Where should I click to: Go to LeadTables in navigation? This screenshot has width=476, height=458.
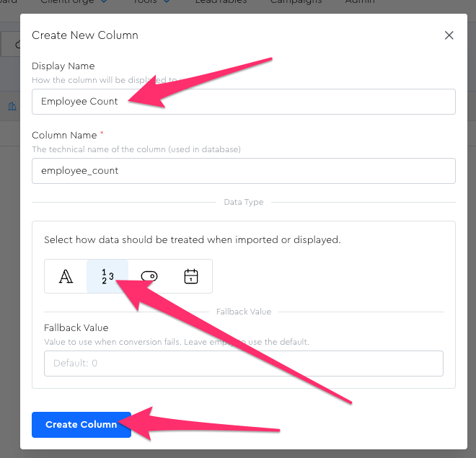[x=221, y=2]
